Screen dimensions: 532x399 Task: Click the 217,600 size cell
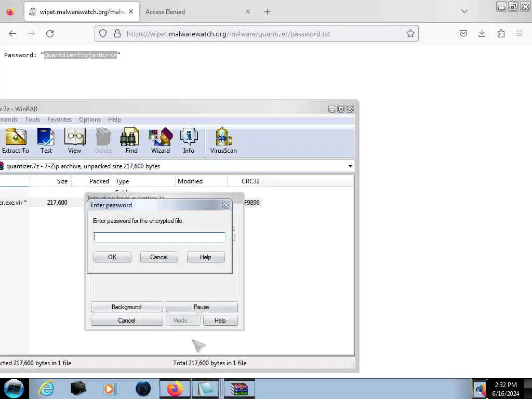pos(57,203)
